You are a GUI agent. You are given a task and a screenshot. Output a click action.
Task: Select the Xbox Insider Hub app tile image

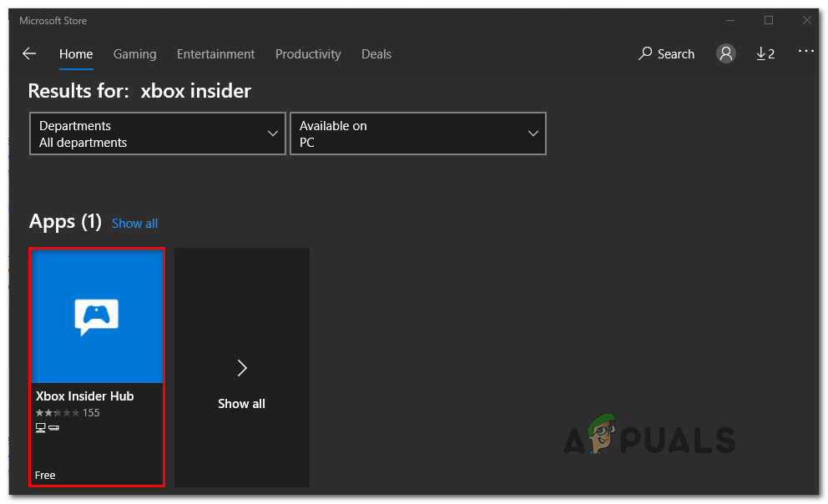(x=97, y=315)
